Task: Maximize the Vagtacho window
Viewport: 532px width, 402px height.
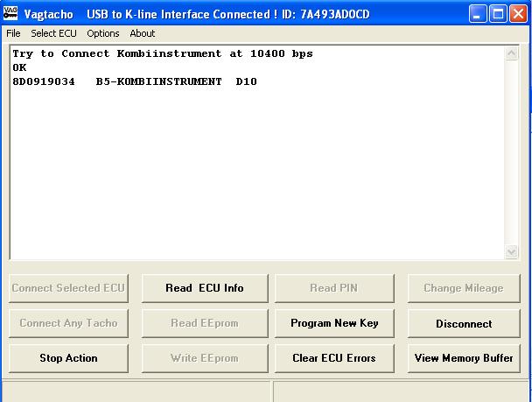Action: (x=498, y=14)
